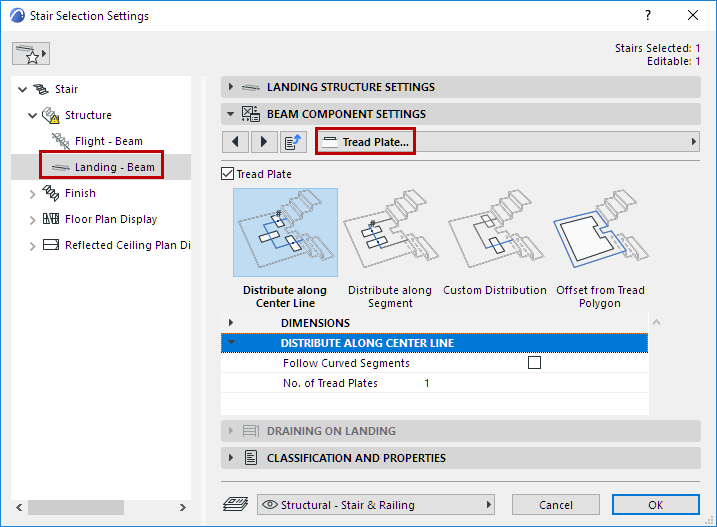The image size is (717, 527).
Task: Click the OK button
Action: [655, 505]
